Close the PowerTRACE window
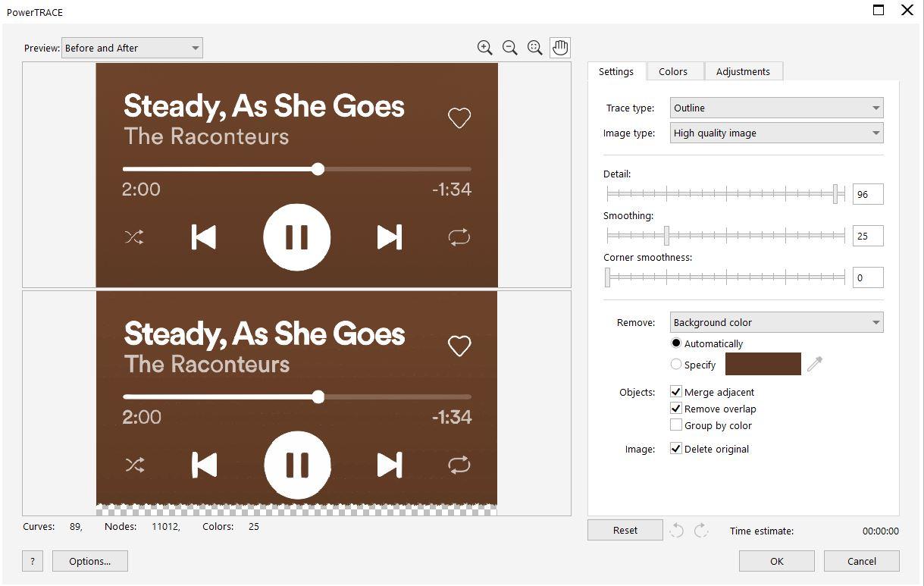The image size is (924, 586). tap(907, 10)
